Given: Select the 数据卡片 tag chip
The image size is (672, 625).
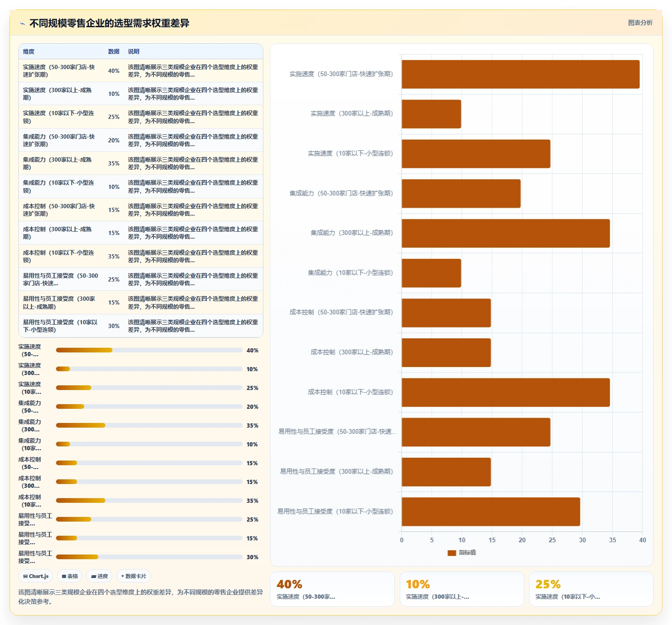Looking at the screenshot, I should [134, 576].
